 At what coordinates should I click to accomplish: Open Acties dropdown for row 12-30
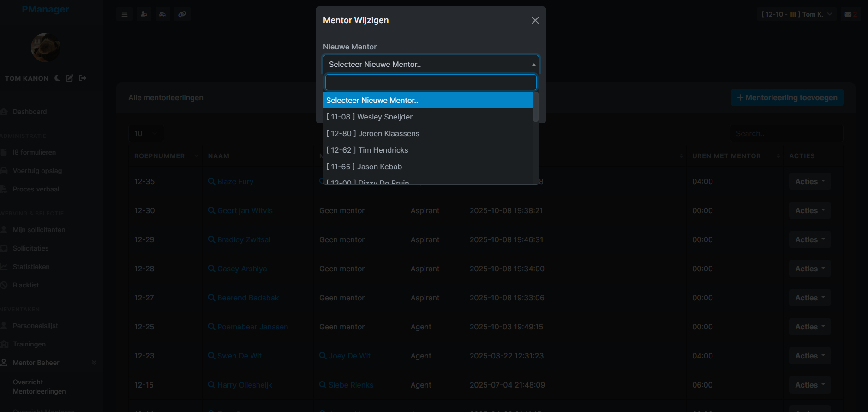810,210
